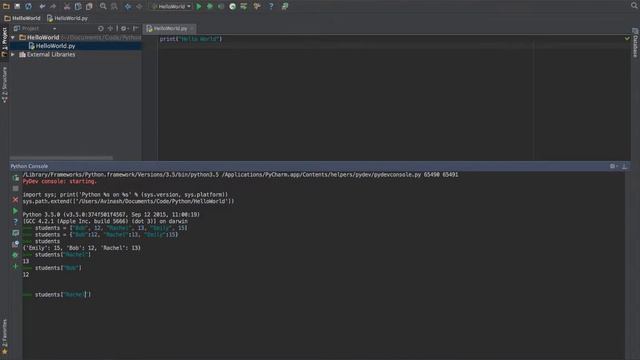
Task: Click the Undo arrow icon
Action: [x=42, y=6]
